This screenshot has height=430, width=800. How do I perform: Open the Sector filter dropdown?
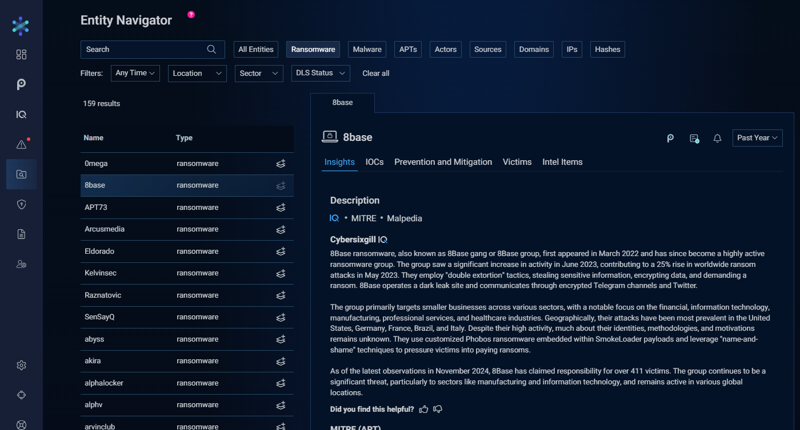pyautogui.click(x=259, y=73)
